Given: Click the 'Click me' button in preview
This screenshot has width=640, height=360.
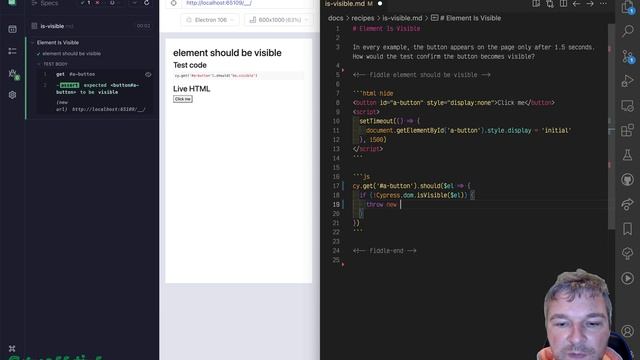Looking at the screenshot, I should [x=182, y=99].
